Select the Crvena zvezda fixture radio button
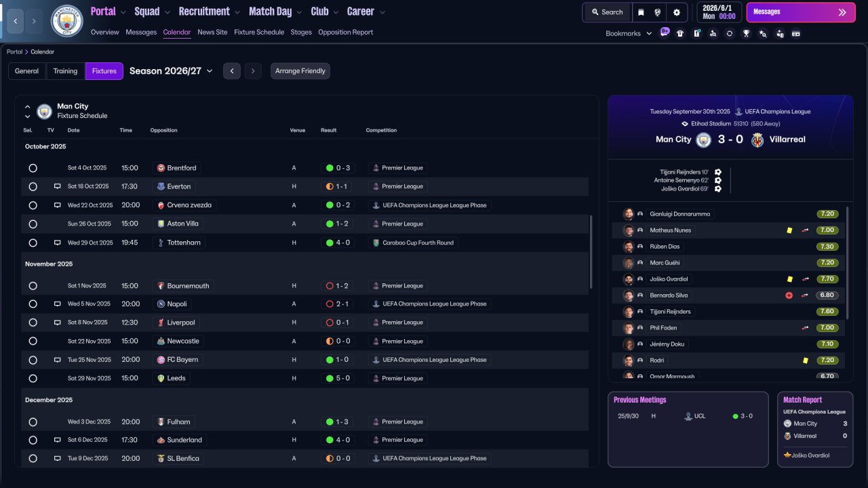The height and width of the screenshot is (488, 868). pyautogui.click(x=33, y=205)
